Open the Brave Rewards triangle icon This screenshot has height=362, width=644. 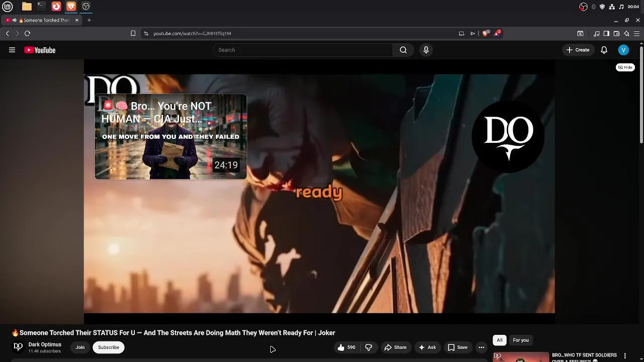coord(497,33)
